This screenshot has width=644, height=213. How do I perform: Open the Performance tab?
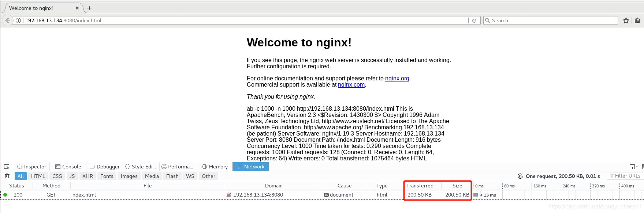tap(177, 167)
